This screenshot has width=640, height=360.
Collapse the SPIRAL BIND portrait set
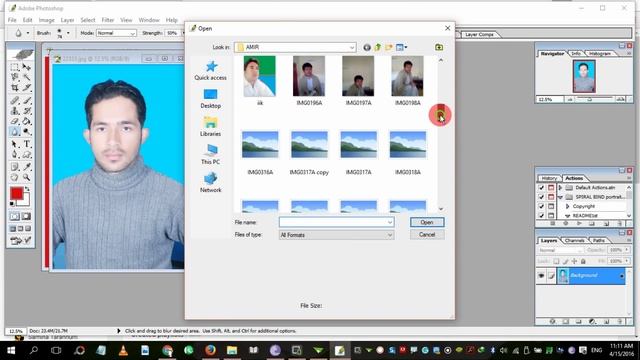[x=560, y=197]
